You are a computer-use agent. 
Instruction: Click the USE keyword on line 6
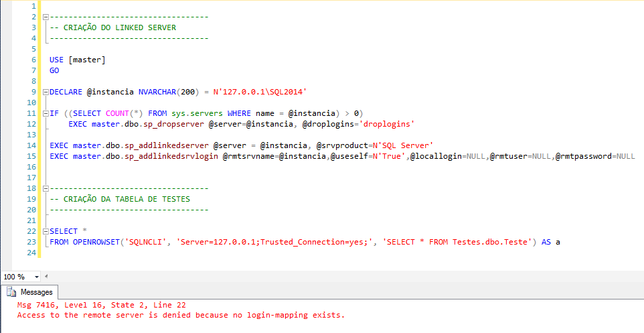click(x=57, y=60)
